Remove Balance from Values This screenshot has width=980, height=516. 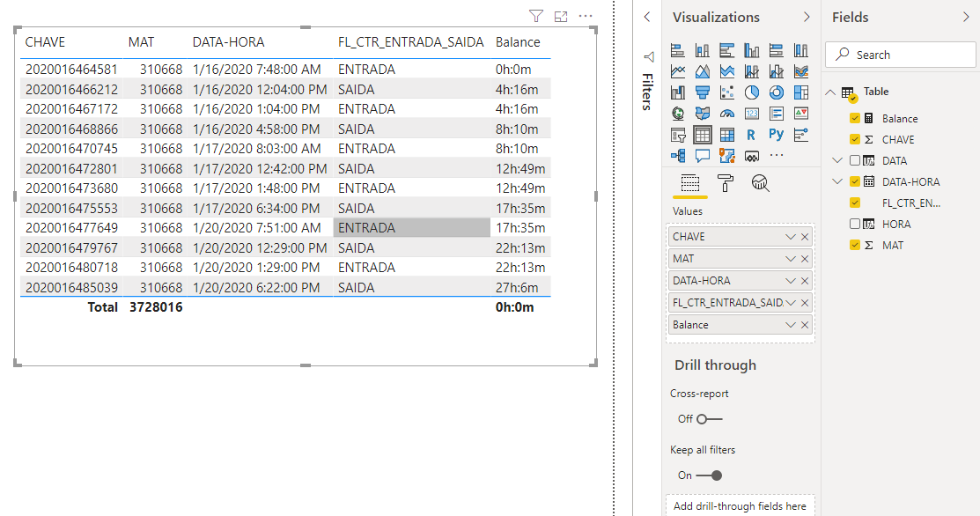[805, 325]
